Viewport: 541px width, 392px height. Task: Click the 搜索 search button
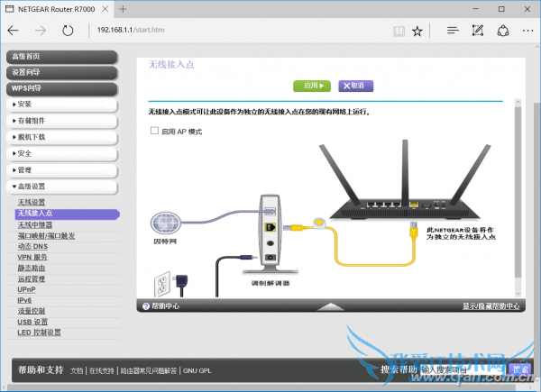[x=519, y=370]
